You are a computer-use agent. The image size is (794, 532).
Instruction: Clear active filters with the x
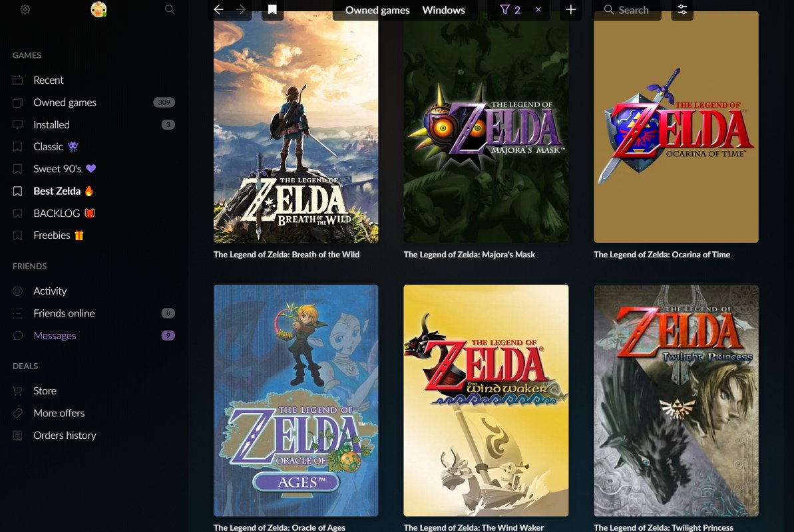[538, 9]
